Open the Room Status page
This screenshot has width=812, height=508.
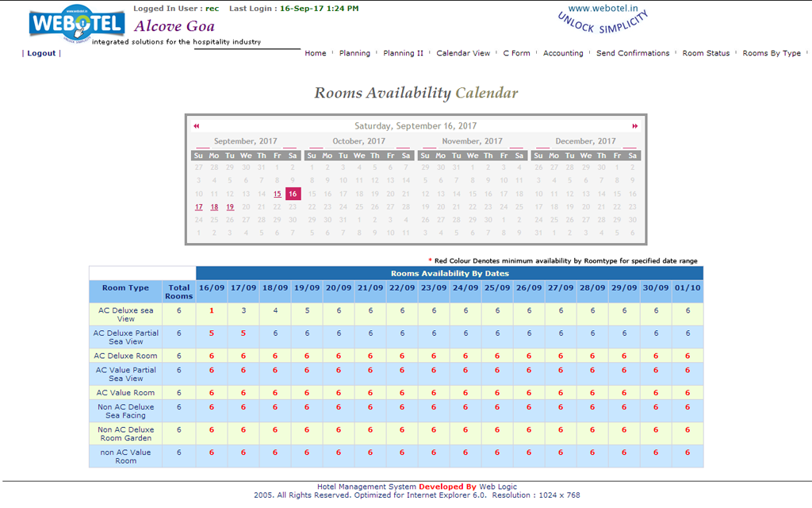pyautogui.click(x=706, y=53)
